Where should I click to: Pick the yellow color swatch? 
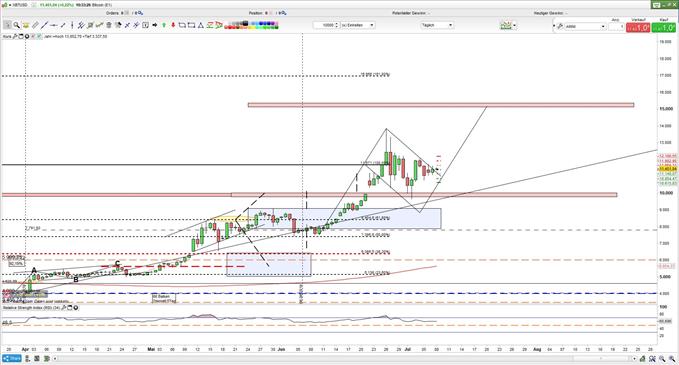pos(252,27)
